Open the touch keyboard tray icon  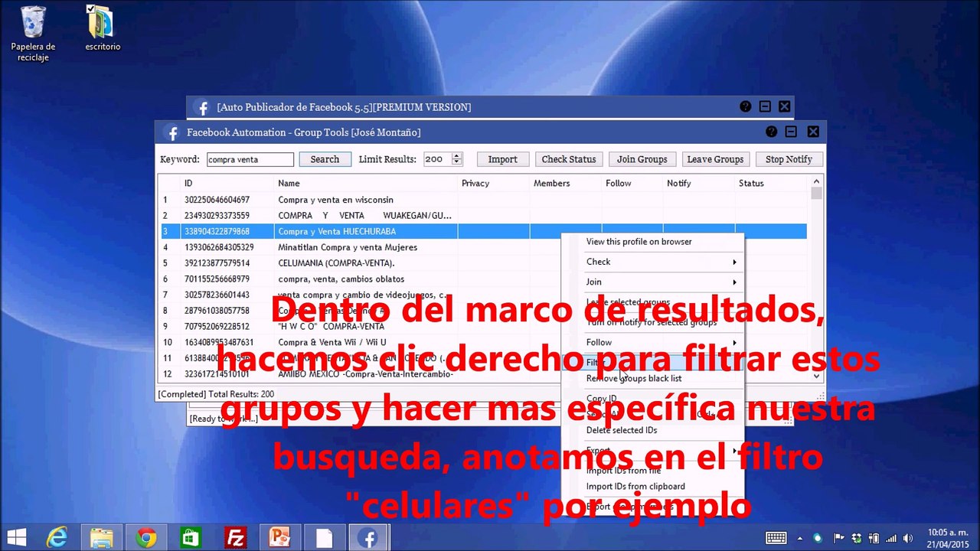[776, 538]
